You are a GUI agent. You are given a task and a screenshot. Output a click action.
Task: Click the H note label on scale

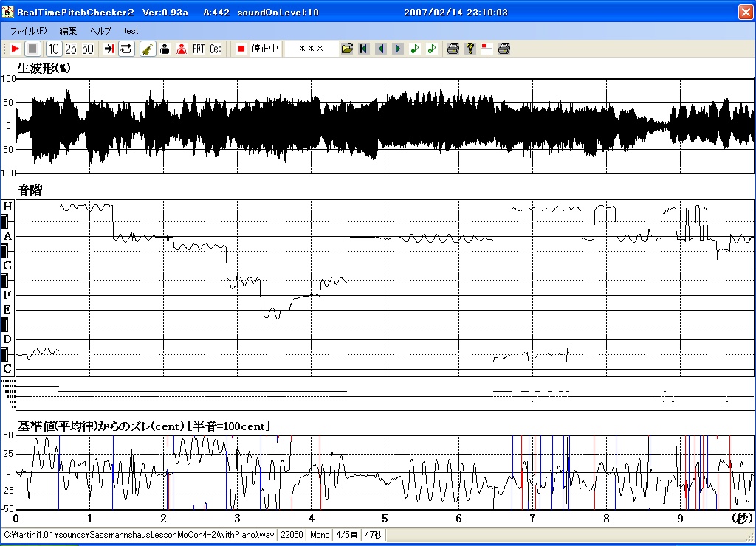point(7,207)
